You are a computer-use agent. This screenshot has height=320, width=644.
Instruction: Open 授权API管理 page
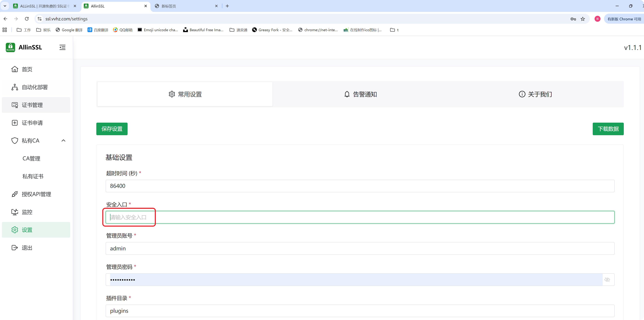36,194
